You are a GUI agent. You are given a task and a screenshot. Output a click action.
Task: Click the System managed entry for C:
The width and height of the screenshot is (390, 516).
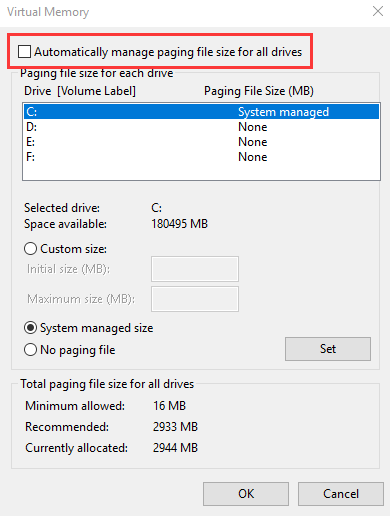[x=283, y=112]
